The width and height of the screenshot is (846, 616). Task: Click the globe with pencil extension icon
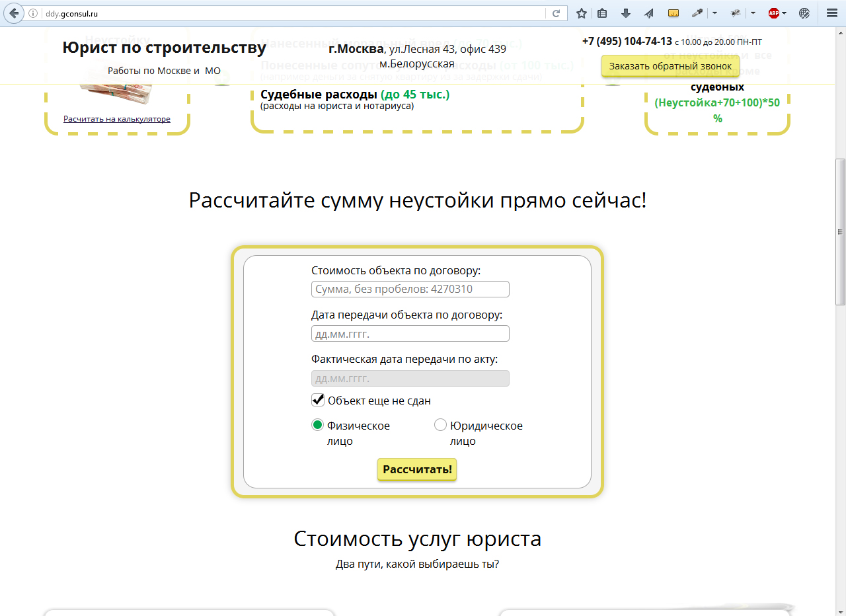pyautogui.click(x=804, y=13)
